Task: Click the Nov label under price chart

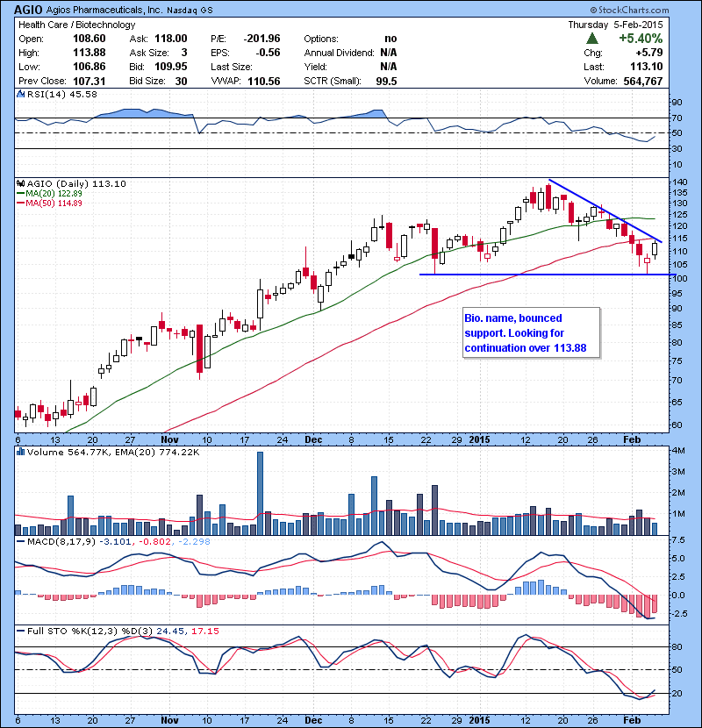Action: coord(169,439)
